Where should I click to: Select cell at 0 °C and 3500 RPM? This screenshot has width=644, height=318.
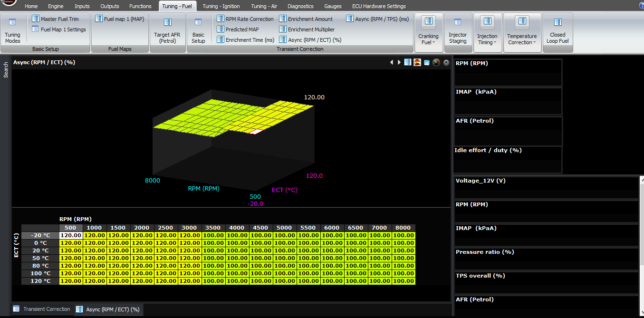(213, 243)
